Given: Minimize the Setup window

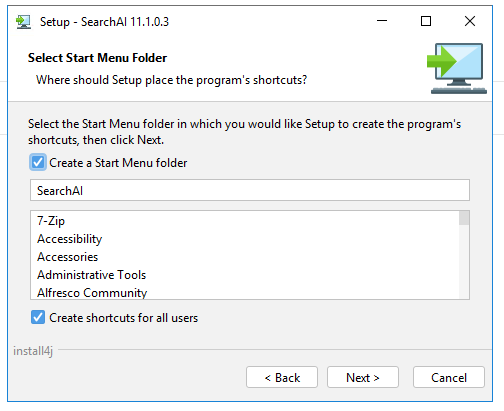Looking at the screenshot, I should pyautogui.click(x=382, y=21).
